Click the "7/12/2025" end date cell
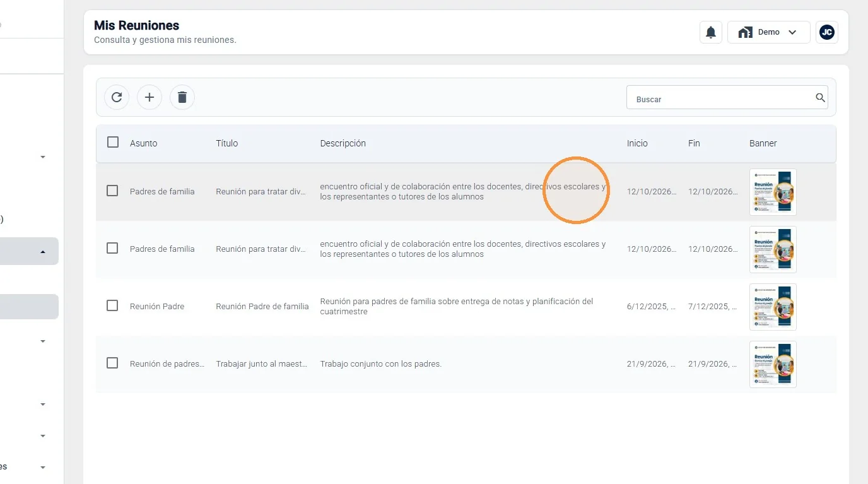 pos(713,307)
